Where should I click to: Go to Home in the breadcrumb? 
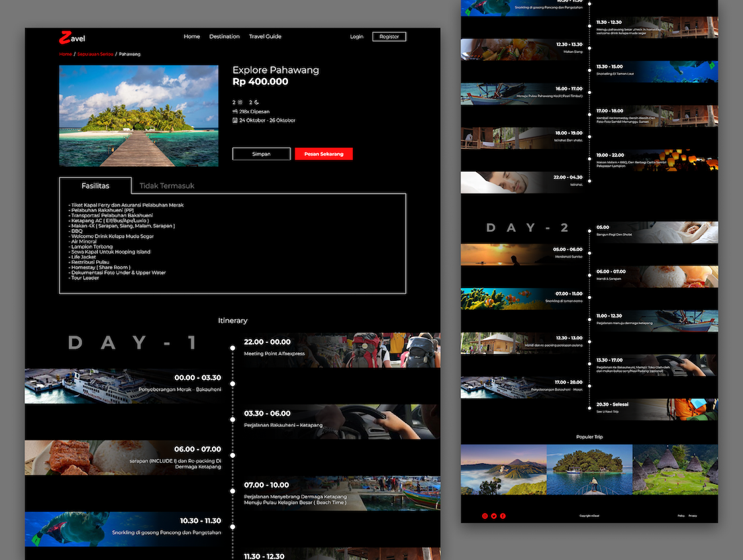[x=65, y=54]
